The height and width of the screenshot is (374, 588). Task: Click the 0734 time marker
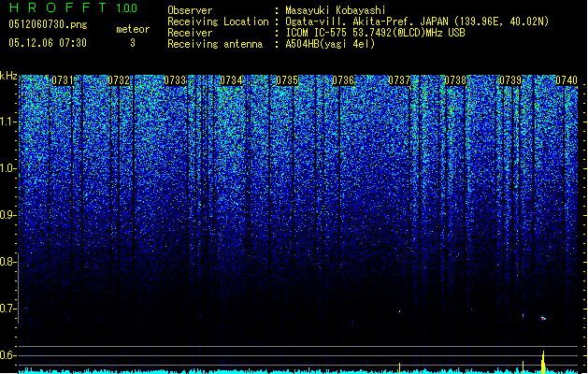[231, 80]
